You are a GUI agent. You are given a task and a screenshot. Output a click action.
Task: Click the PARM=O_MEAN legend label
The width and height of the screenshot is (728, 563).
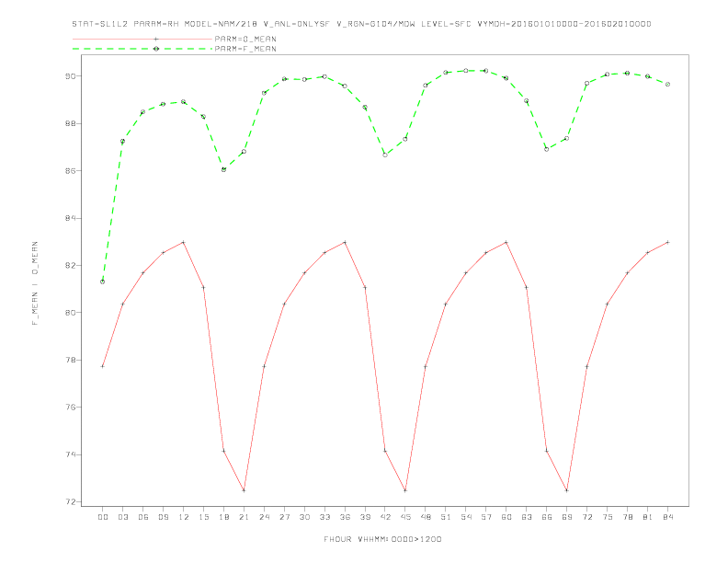[x=245, y=39]
